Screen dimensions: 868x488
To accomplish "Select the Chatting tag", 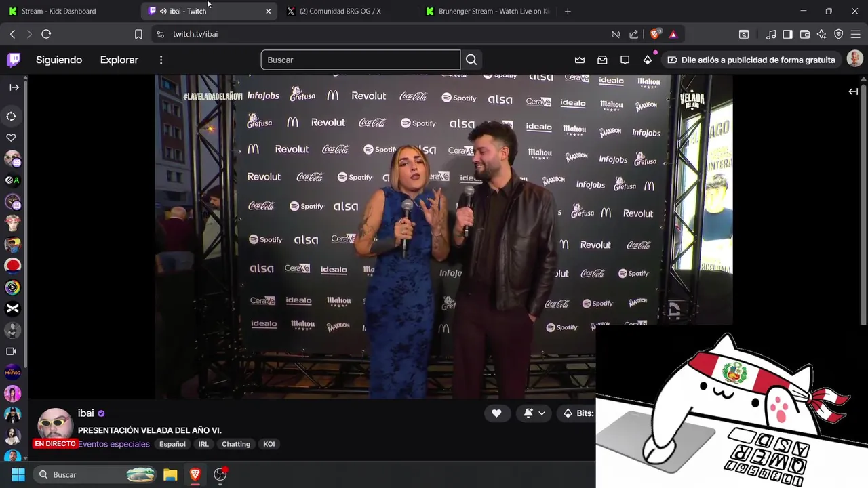I will (x=236, y=444).
